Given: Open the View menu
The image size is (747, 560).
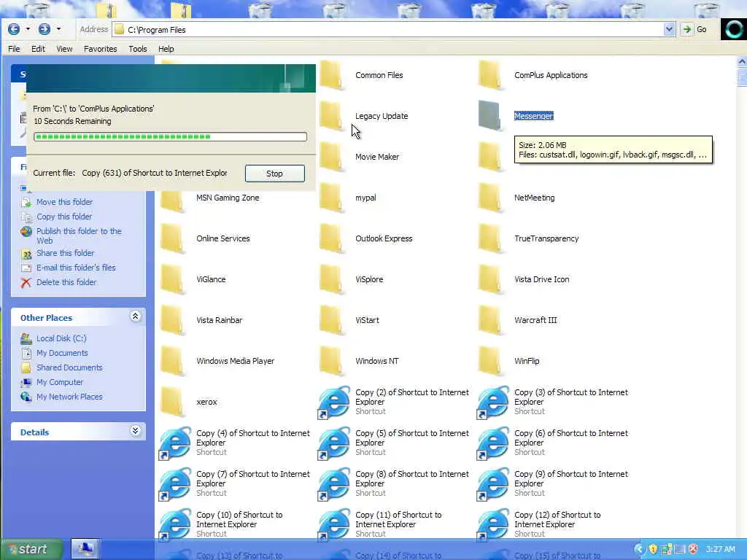Looking at the screenshot, I should coord(64,49).
